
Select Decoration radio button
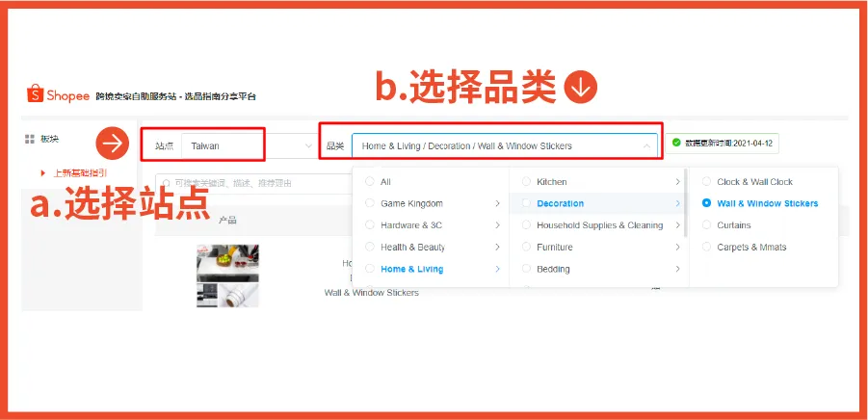(x=526, y=203)
